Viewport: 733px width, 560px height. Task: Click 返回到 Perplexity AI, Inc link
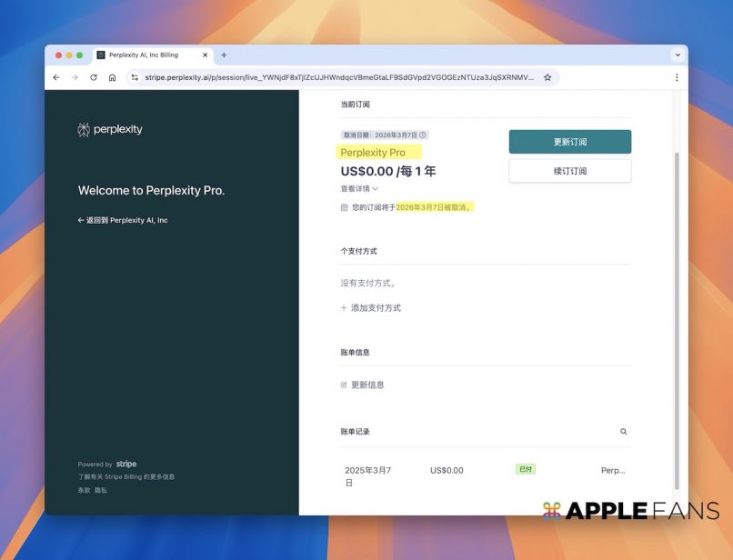[x=123, y=220]
